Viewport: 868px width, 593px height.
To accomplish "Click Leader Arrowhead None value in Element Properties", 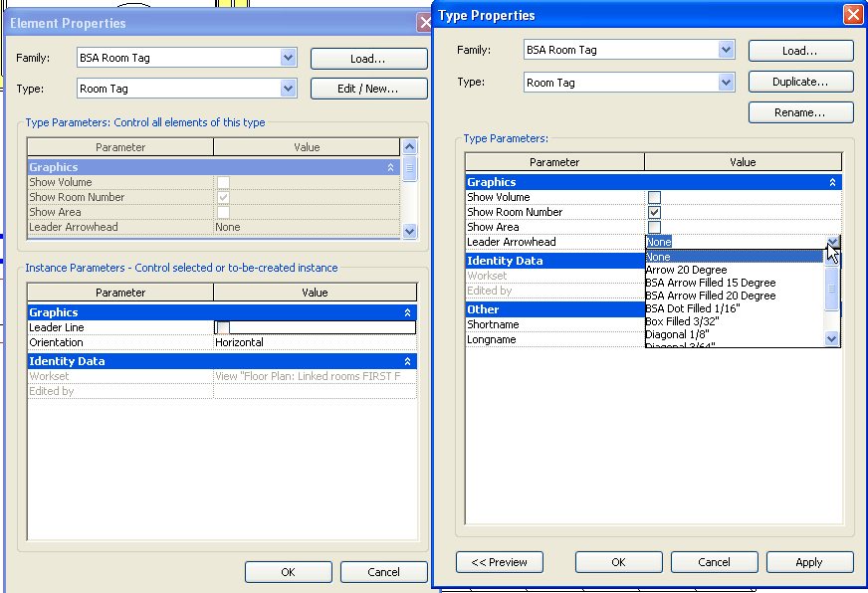I will 228,227.
